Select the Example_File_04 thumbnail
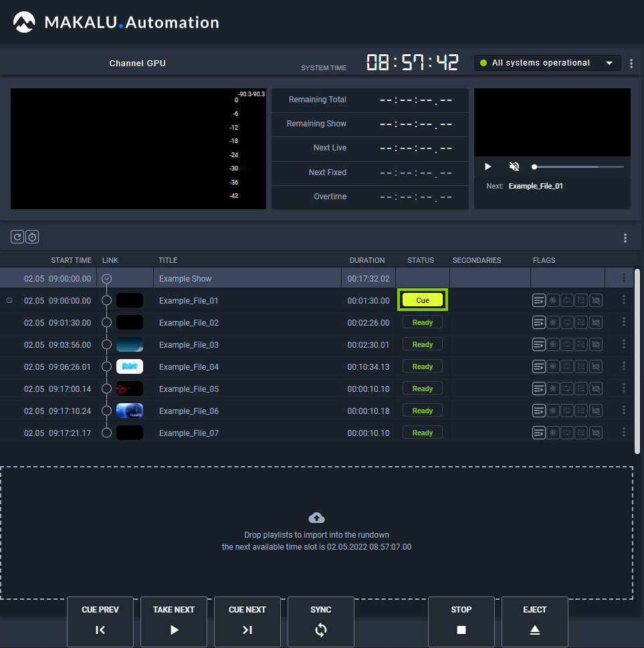This screenshot has width=644, height=648. pyautogui.click(x=129, y=366)
